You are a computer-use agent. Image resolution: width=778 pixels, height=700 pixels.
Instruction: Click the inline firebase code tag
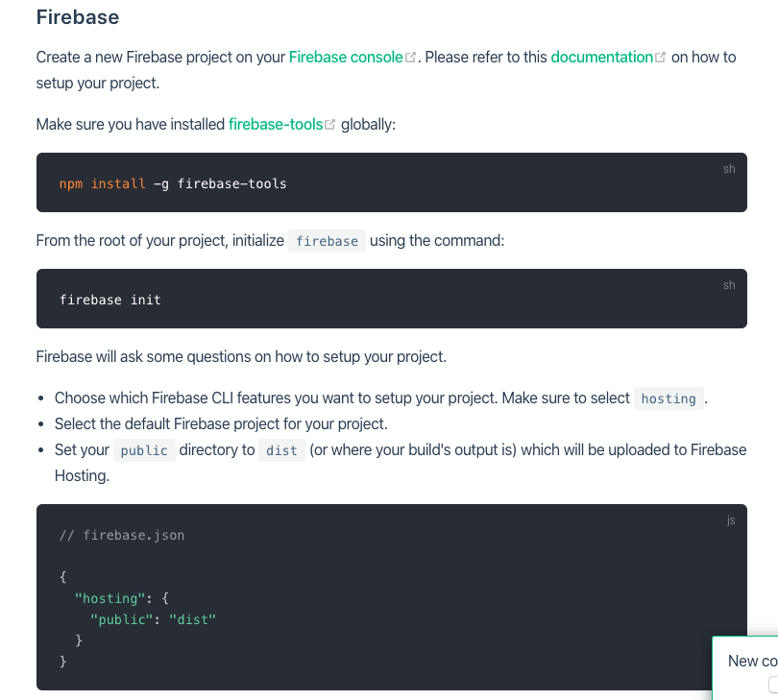tap(327, 241)
